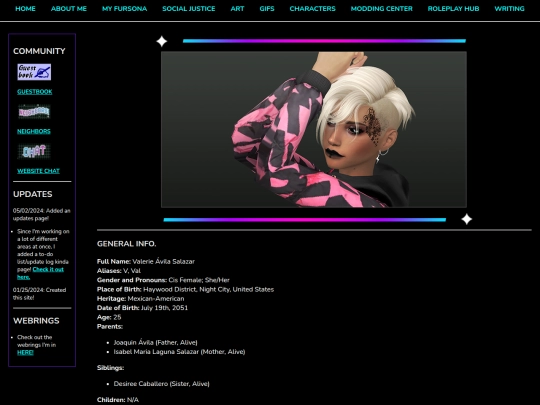540x405 pixels.
Task: Open CHARACTERS from the nav bar
Action: tap(312, 9)
